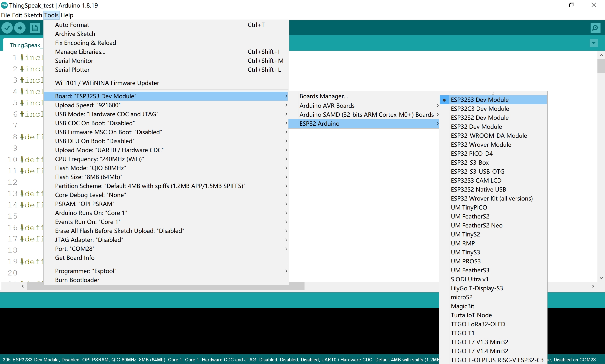Image resolution: width=605 pixels, height=364 pixels.
Task: Expand Programmer Esptool submenu
Action: (166, 271)
